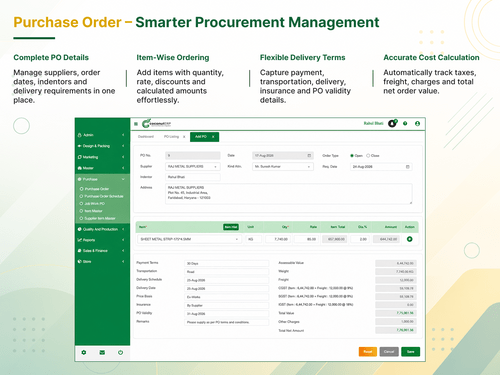Viewport: 500px width, 375px height.
Task: Open the settings gear at sidebar bottom
Action: (84, 352)
